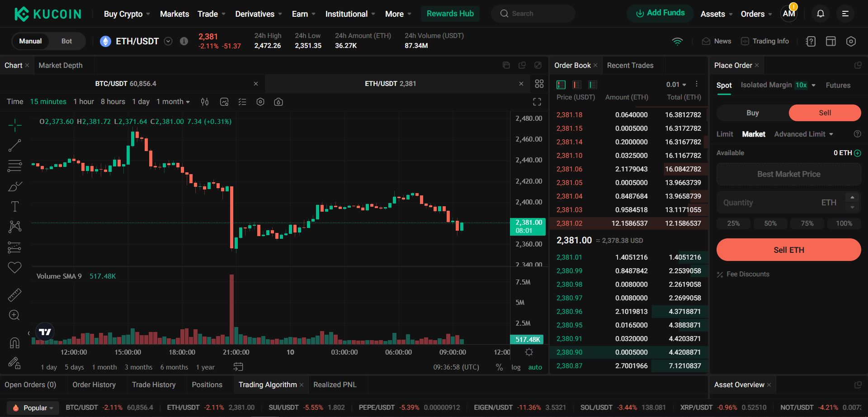Viewport: 868px width, 417px height.
Task: Select the BTC/USDT chart tab
Action: point(126,84)
